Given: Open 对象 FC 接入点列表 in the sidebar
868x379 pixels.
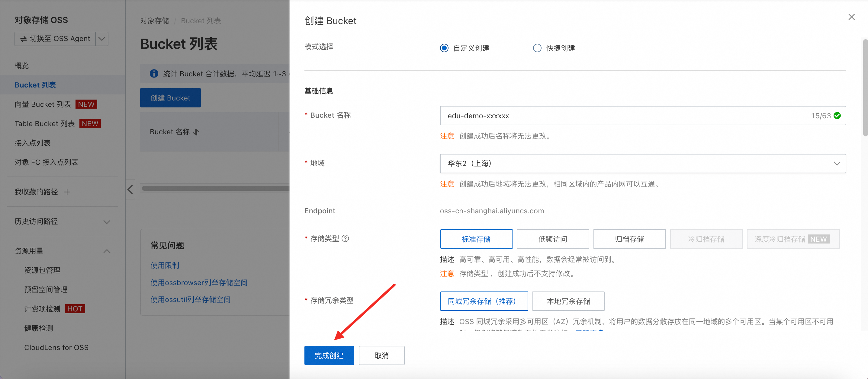Looking at the screenshot, I should 46,162.
